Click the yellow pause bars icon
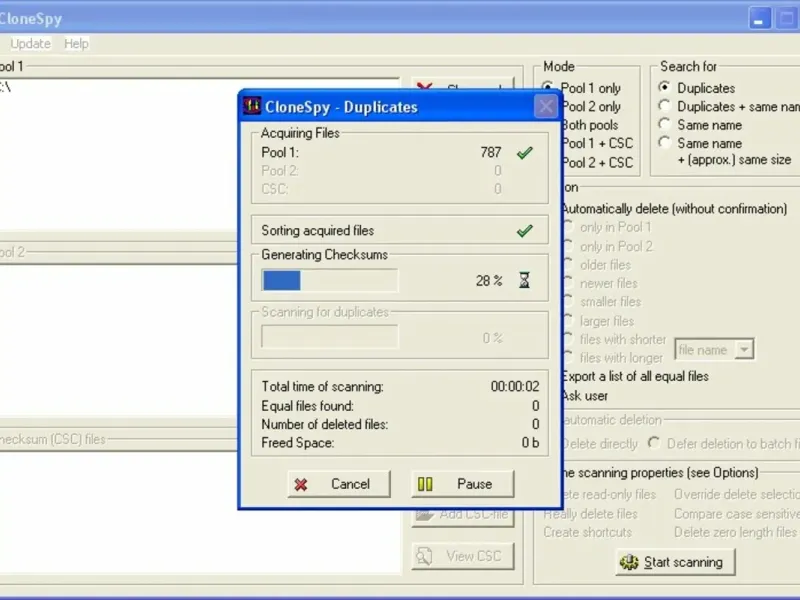This screenshot has width=800, height=600. (425, 484)
